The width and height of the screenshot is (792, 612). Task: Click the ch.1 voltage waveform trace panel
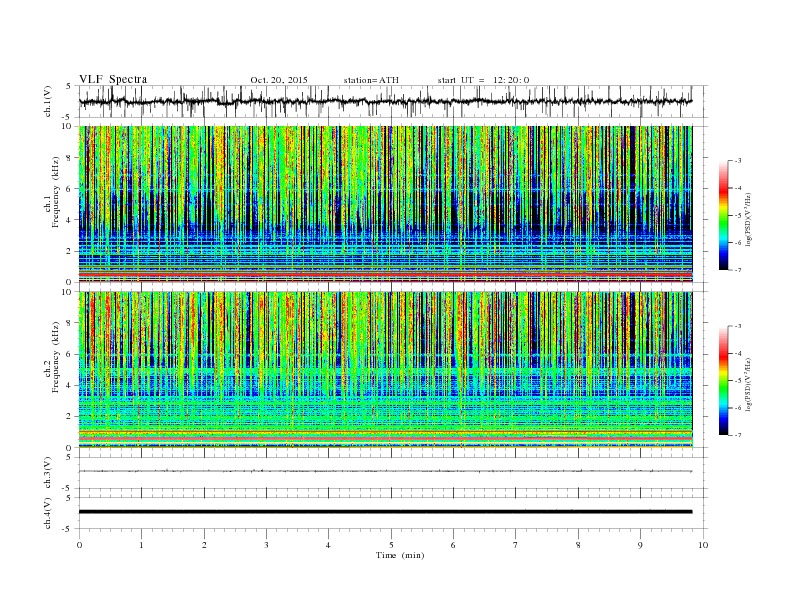pos(393,101)
